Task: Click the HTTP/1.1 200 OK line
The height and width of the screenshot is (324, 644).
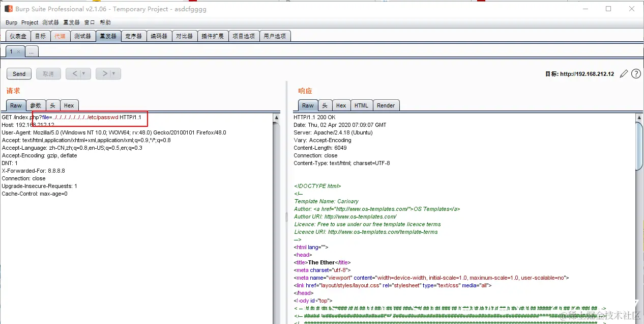Action: 314,118
